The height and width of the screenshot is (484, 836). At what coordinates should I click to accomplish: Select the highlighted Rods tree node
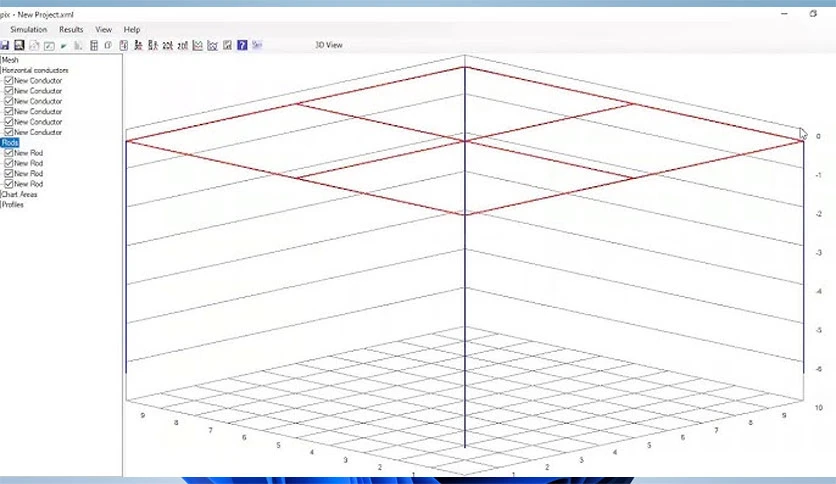click(x=10, y=142)
